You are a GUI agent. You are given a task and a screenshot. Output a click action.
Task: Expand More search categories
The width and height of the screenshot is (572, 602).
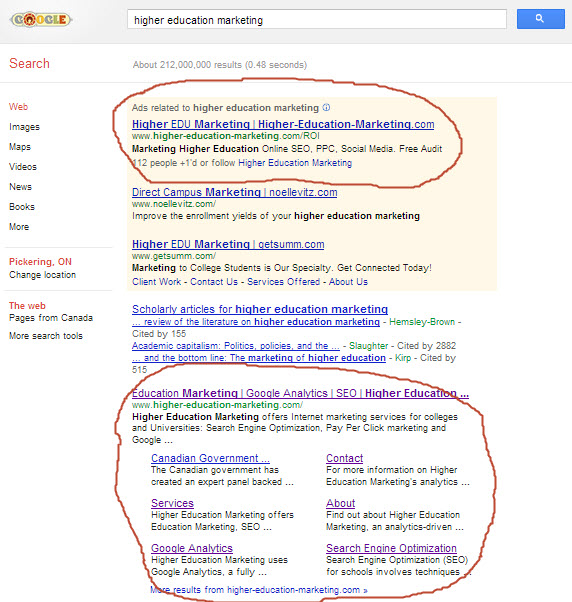[x=19, y=227]
